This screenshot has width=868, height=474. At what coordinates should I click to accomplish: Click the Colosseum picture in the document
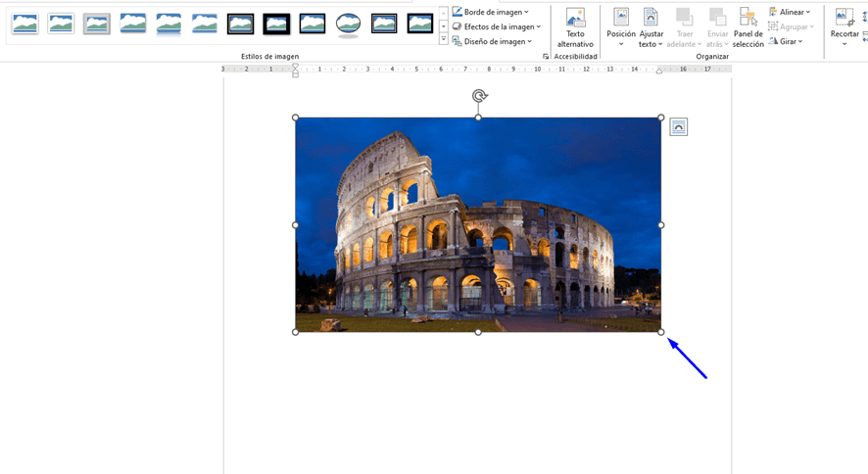[x=478, y=224]
